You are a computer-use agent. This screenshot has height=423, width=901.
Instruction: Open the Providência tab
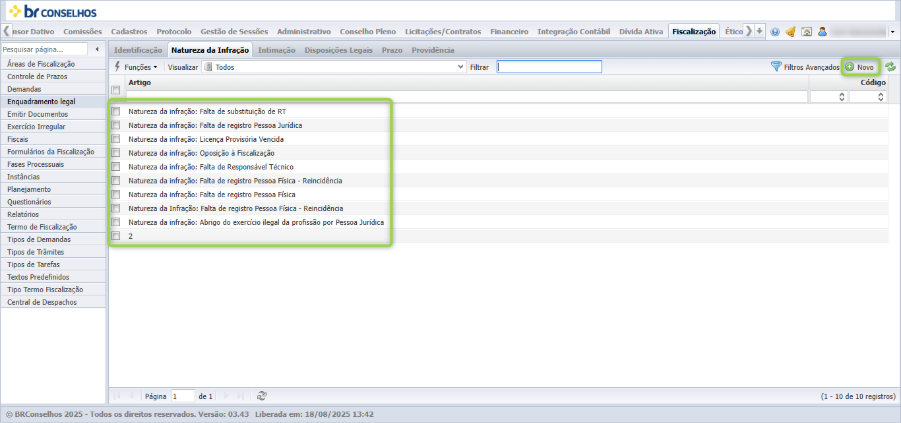(433, 50)
